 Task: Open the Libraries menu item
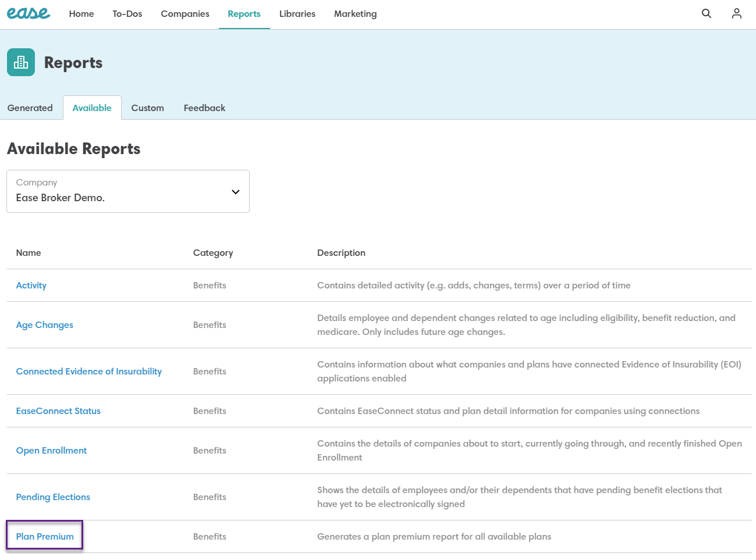point(297,14)
